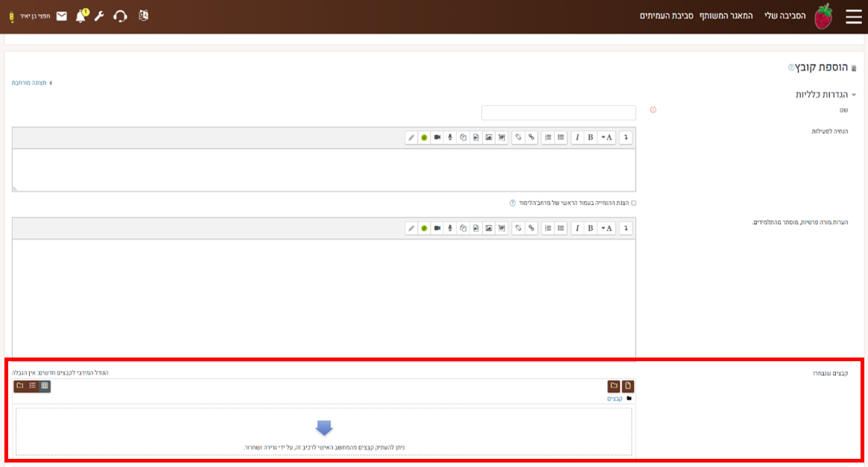Click Add file icon in files area
The height and width of the screenshot is (467, 868).
click(x=628, y=386)
